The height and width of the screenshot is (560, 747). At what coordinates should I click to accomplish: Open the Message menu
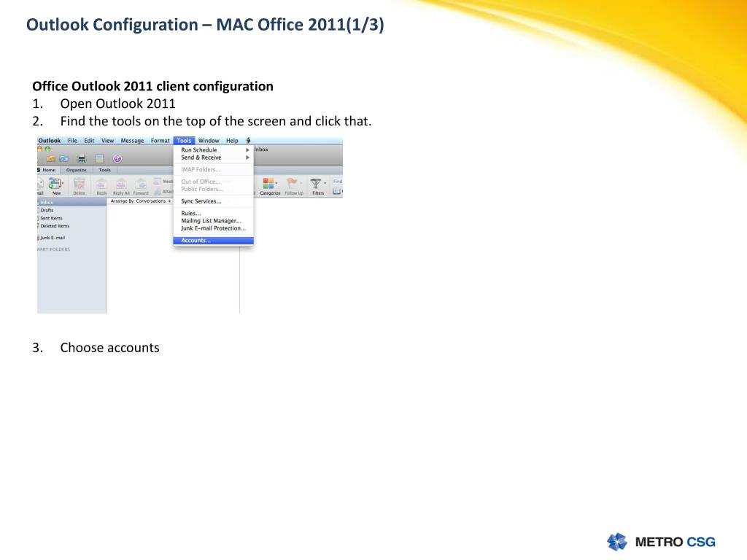click(x=132, y=141)
